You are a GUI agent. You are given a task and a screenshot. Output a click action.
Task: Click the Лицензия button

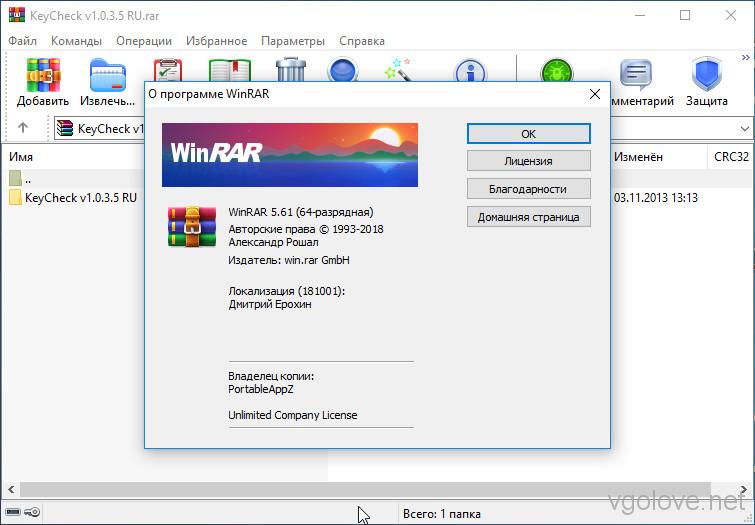[528, 161]
